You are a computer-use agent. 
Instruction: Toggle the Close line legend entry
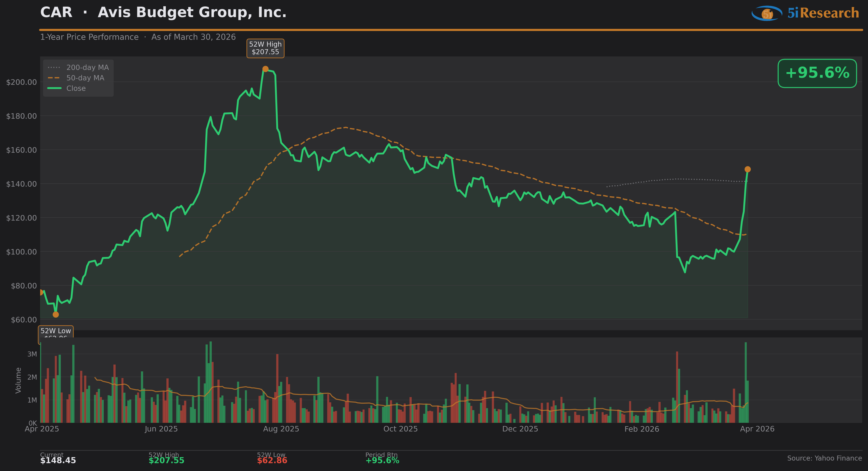76,88
